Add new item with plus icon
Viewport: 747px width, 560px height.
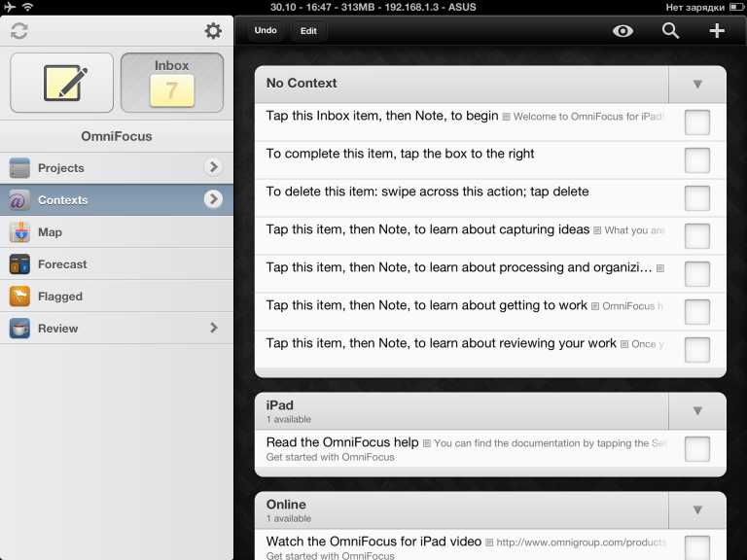click(x=717, y=31)
